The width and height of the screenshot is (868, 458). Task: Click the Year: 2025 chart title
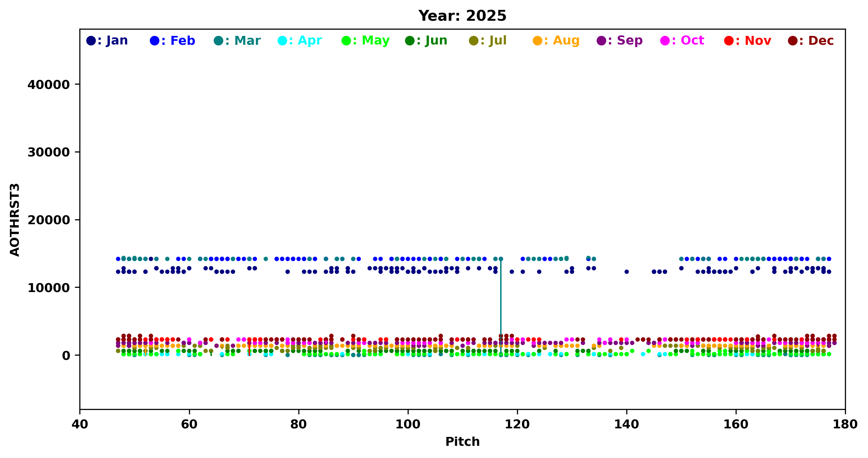pos(462,16)
